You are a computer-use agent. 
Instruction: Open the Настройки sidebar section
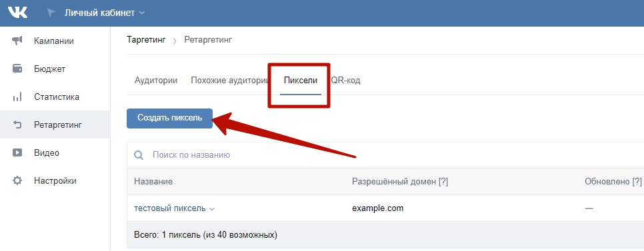tap(55, 181)
